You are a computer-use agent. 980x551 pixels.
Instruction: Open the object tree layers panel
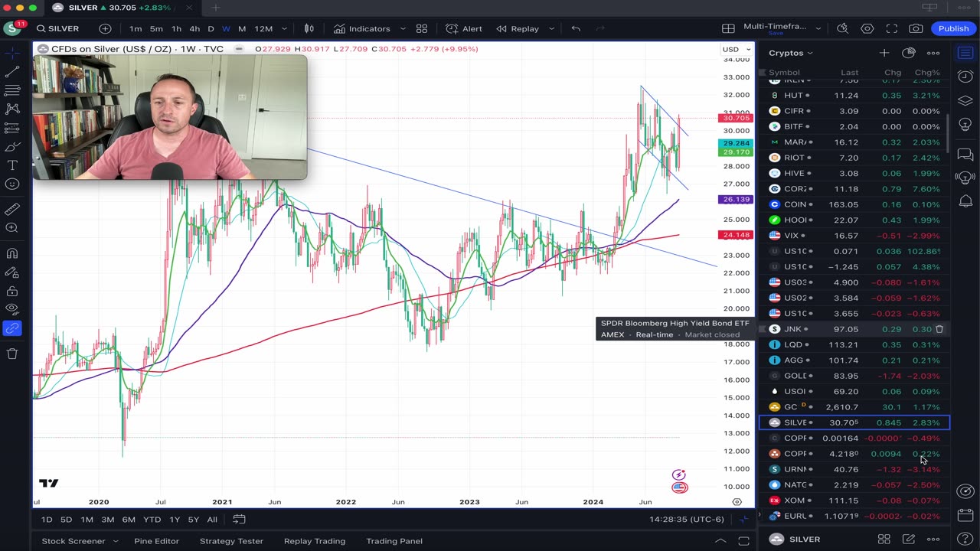click(965, 101)
